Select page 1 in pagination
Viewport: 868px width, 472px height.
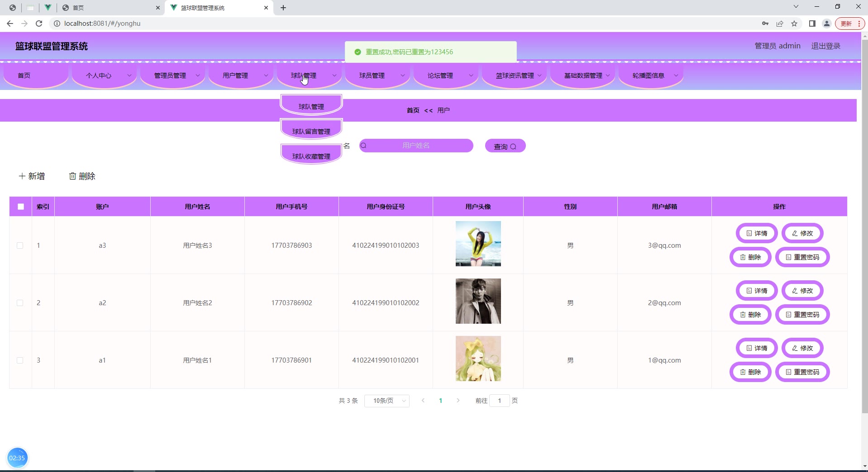coord(440,401)
